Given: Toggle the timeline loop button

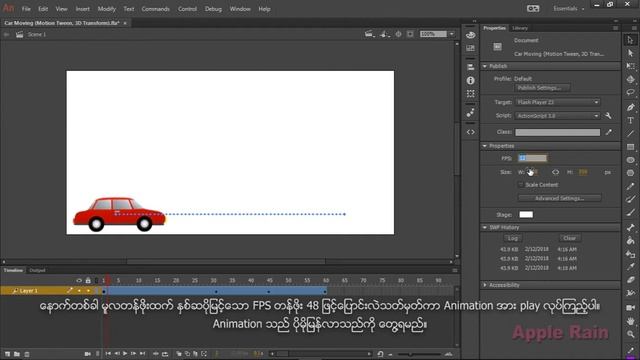Looking at the screenshot, I should (165, 354).
